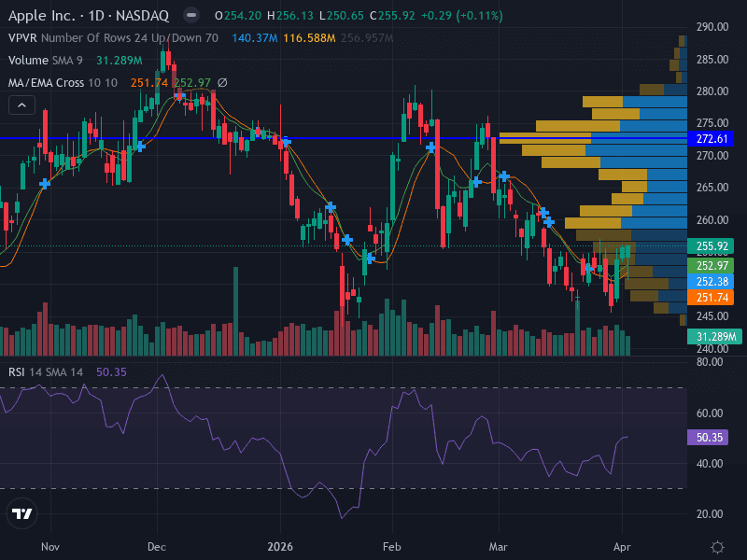747x560 pixels.
Task: Click the green 252.97 value in MA legend
Action: (x=192, y=83)
